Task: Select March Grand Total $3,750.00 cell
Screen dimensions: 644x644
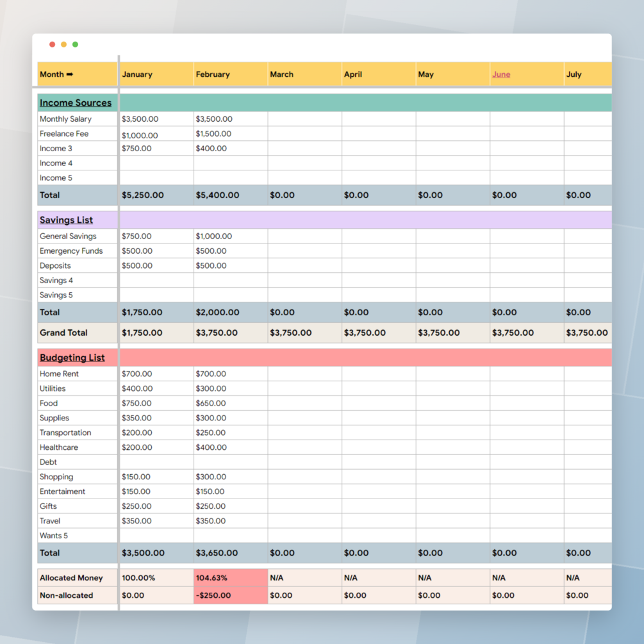Action: 305,333
